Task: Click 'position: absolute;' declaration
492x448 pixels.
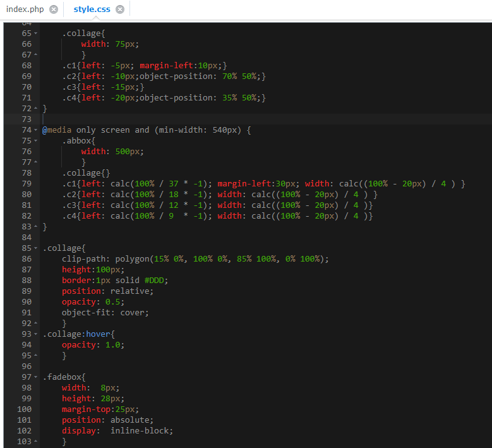Action: coord(107,420)
